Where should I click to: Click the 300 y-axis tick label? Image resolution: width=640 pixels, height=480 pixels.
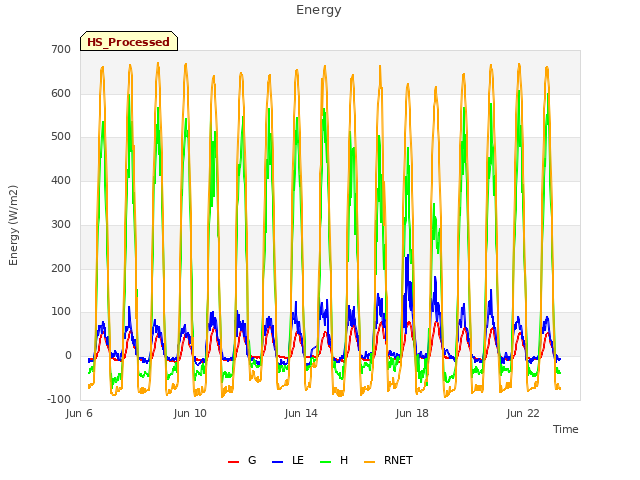click(x=61, y=224)
